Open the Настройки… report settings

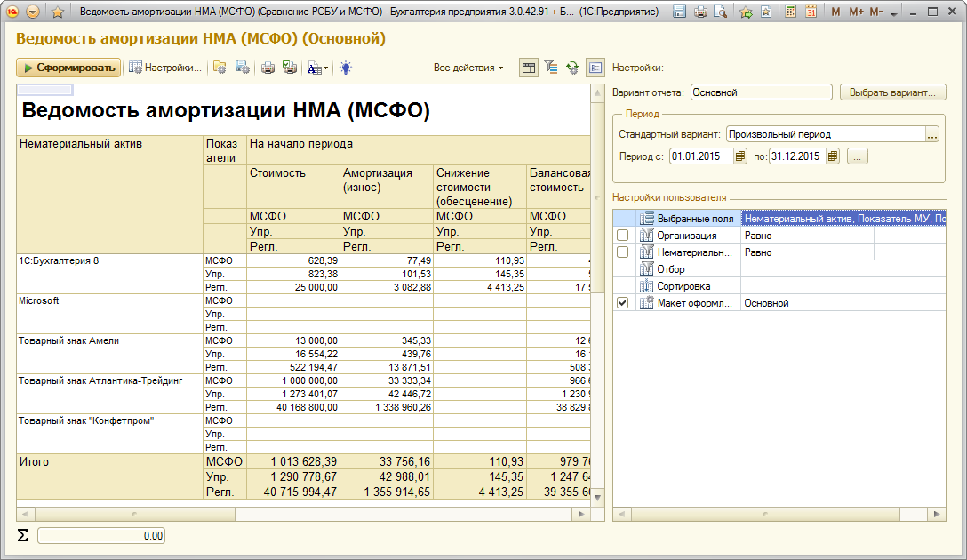[x=166, y=68]
